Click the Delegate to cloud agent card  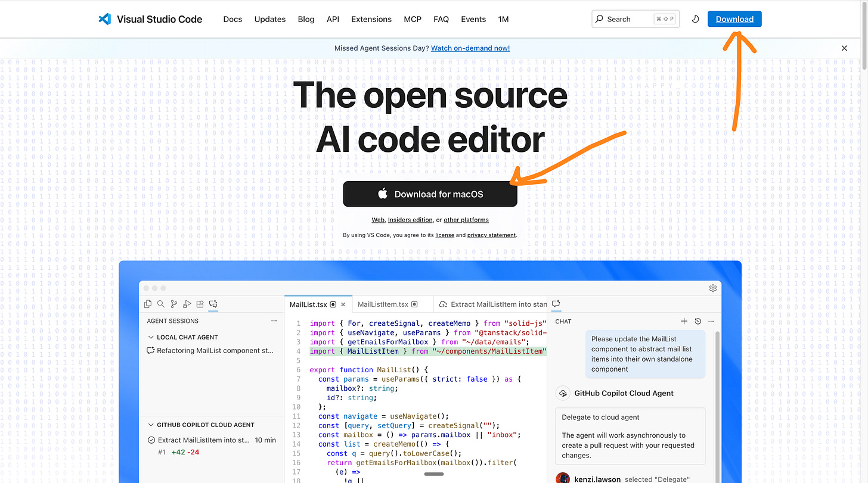pyautogui.click(x=630, y=436)
